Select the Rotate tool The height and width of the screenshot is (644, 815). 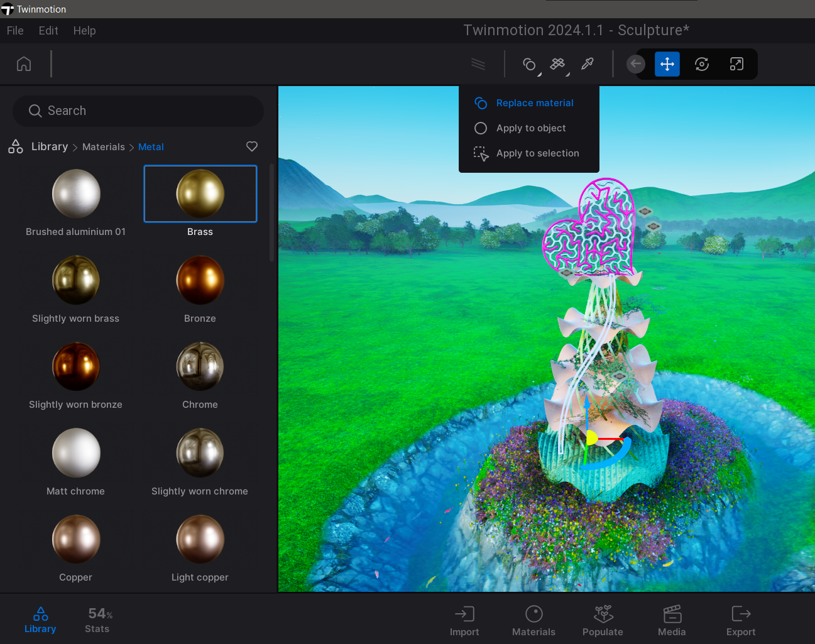tap(702, 64)
